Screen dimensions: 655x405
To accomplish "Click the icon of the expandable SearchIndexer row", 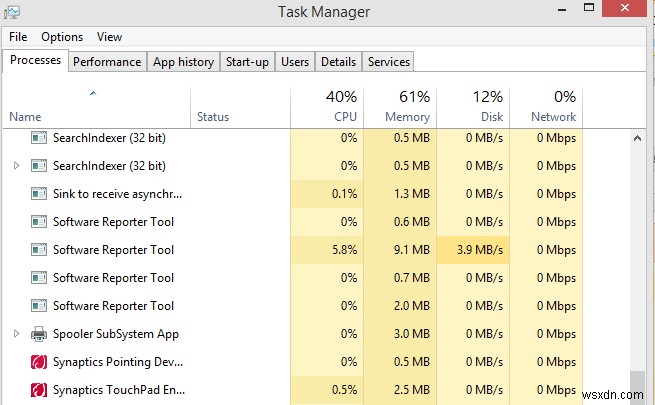I will [39, 166].
